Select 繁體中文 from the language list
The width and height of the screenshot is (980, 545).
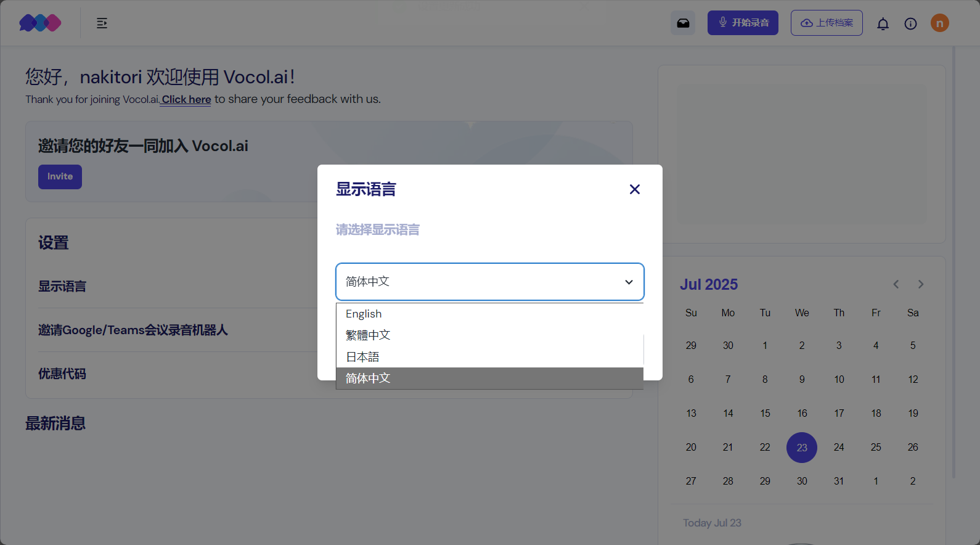point(490,335)
